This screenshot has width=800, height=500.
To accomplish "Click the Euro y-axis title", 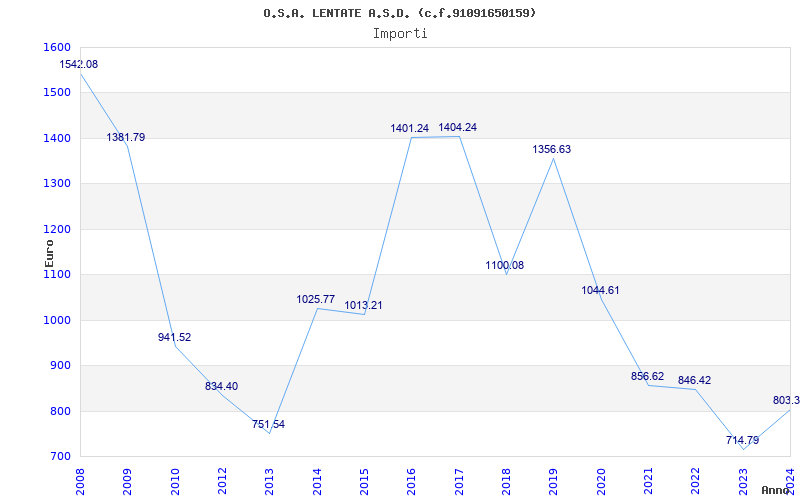I will click(x=49, y=254).
